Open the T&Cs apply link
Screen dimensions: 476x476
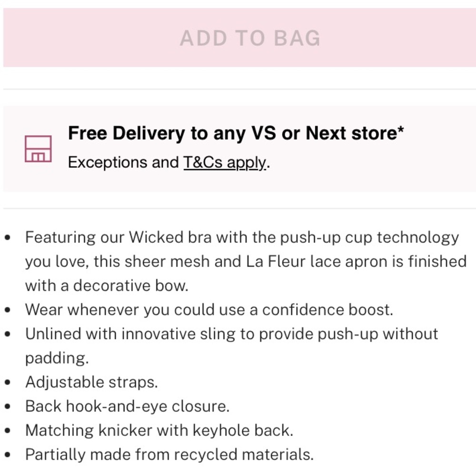tap(225, 162)
